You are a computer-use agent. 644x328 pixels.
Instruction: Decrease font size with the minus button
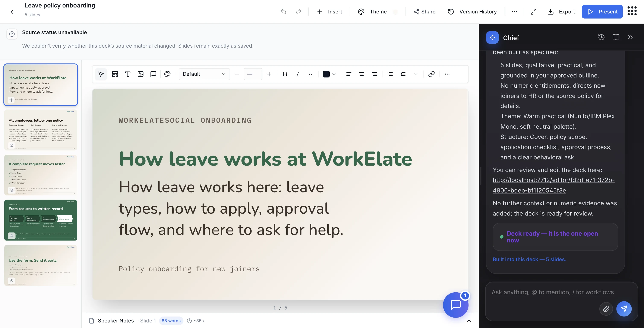pos(237,74)
